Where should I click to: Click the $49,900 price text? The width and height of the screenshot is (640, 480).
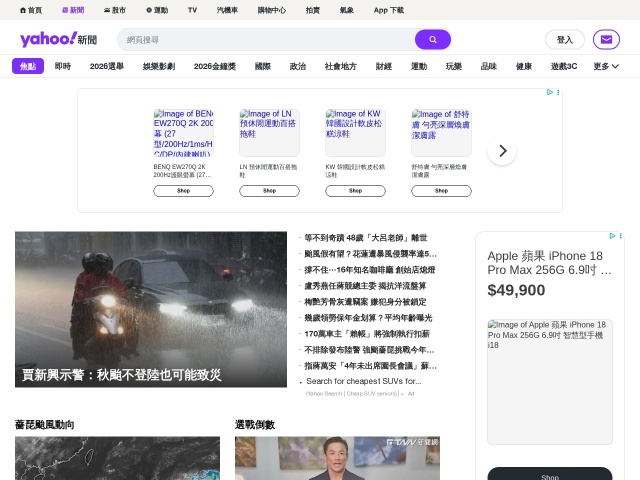[x=516, y=290]
